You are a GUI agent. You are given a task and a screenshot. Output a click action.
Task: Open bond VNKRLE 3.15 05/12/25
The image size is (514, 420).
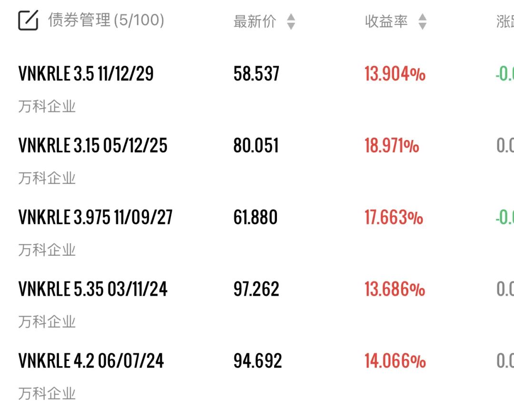click(x=93, y=146)
